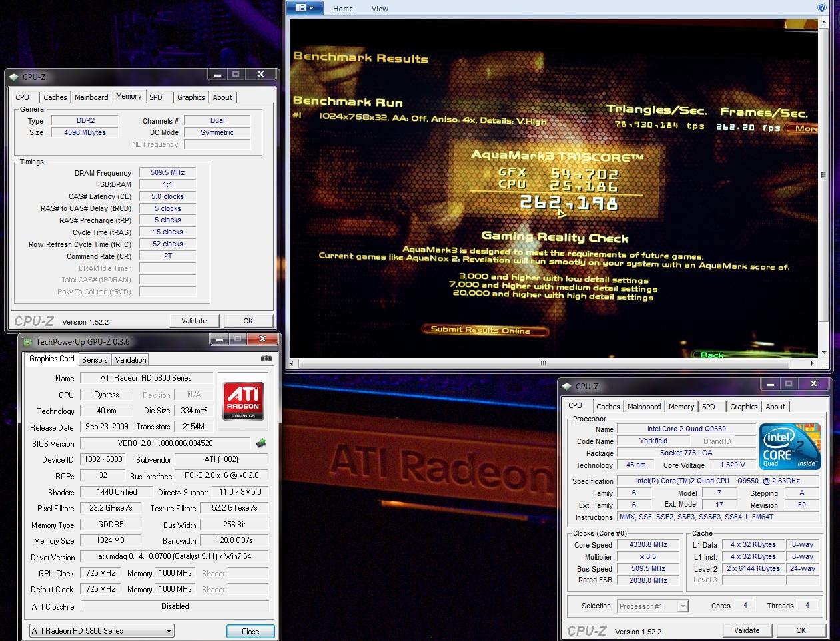The width and height of the screenshot is (840, 641).
Task: Open the Graphics tab in processor CPU-Z window
Action: point(744,407)
